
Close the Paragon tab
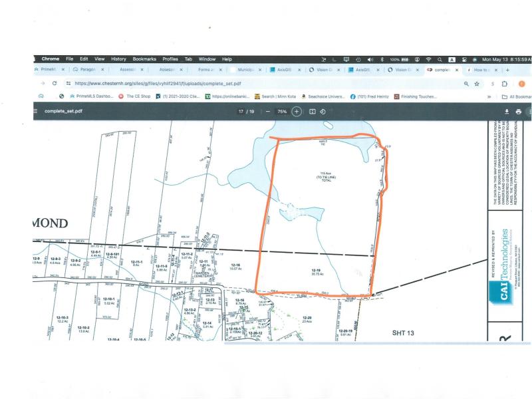click(102, 70)
